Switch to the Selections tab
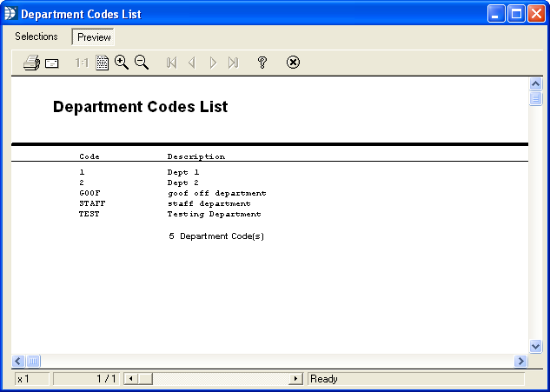 coord(36,37)
